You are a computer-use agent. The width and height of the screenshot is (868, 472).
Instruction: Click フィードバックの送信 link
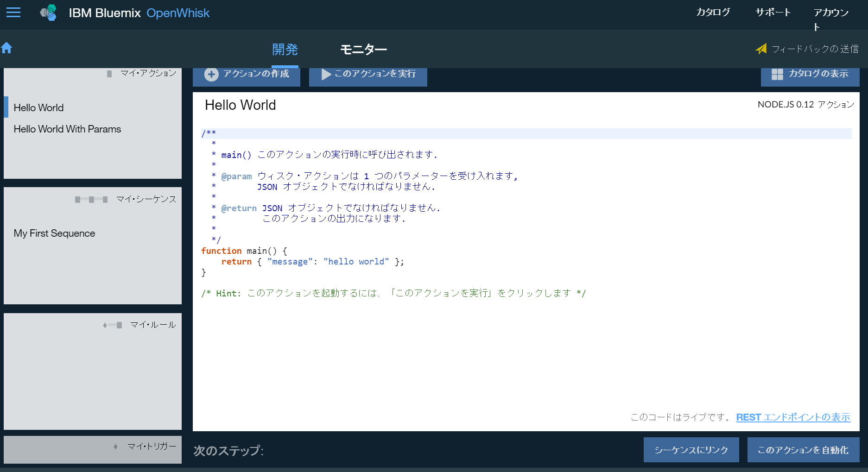[815, 49]
